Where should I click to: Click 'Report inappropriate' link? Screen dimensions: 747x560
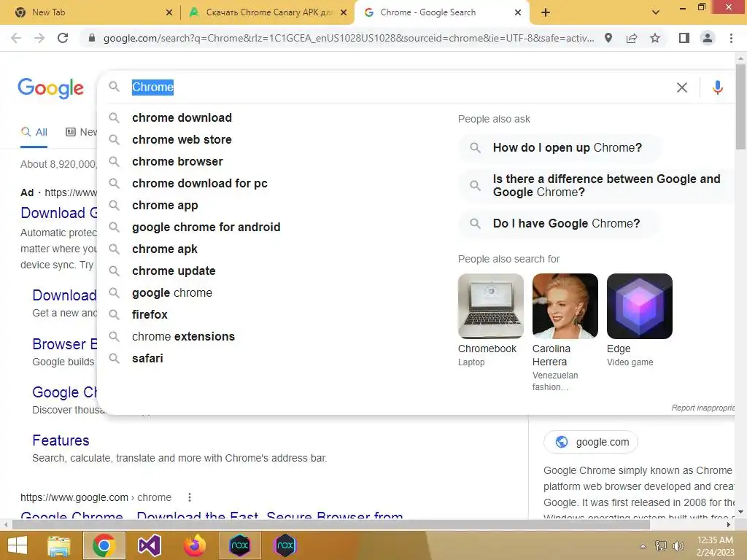tap(703, 408)
